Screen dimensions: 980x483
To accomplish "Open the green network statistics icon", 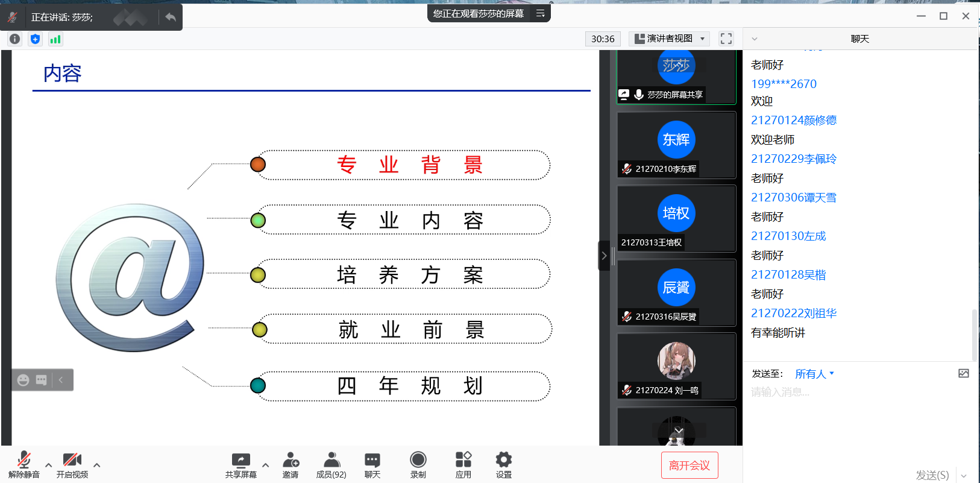I will [x=55, y=39].
